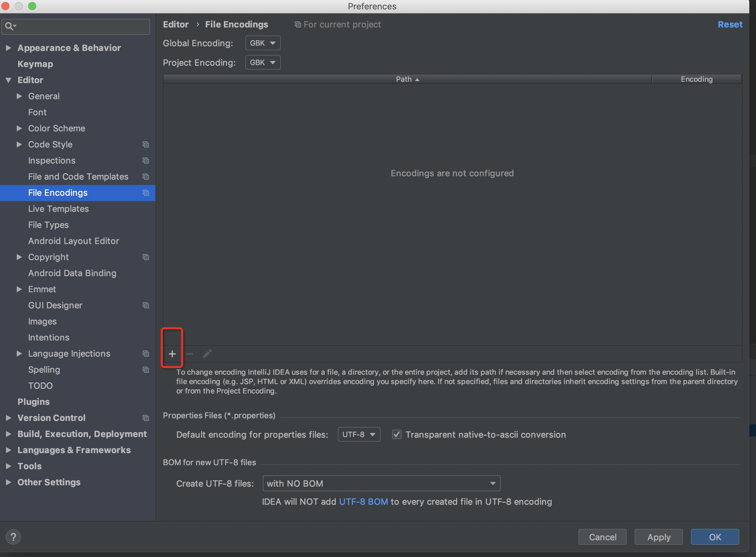Screen dimensions: 756x557
Task: Open the UTF-8 BOM link
Action: tap(363, 502)
